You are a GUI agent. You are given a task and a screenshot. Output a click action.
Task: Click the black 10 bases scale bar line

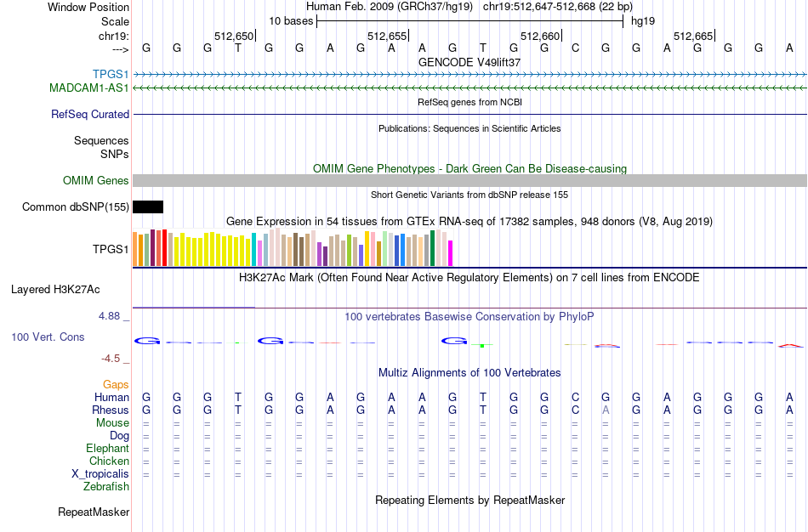(x=470, y=21)
